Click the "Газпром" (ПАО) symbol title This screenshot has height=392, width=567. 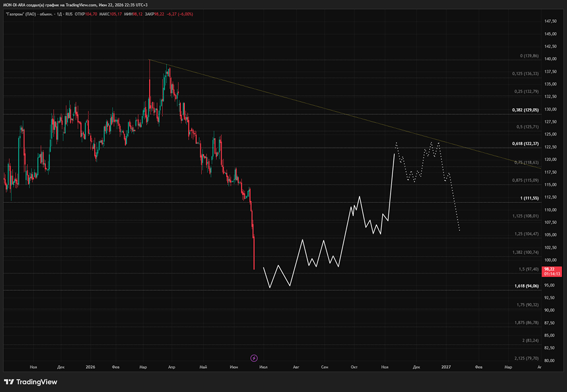tap(21, 14)
